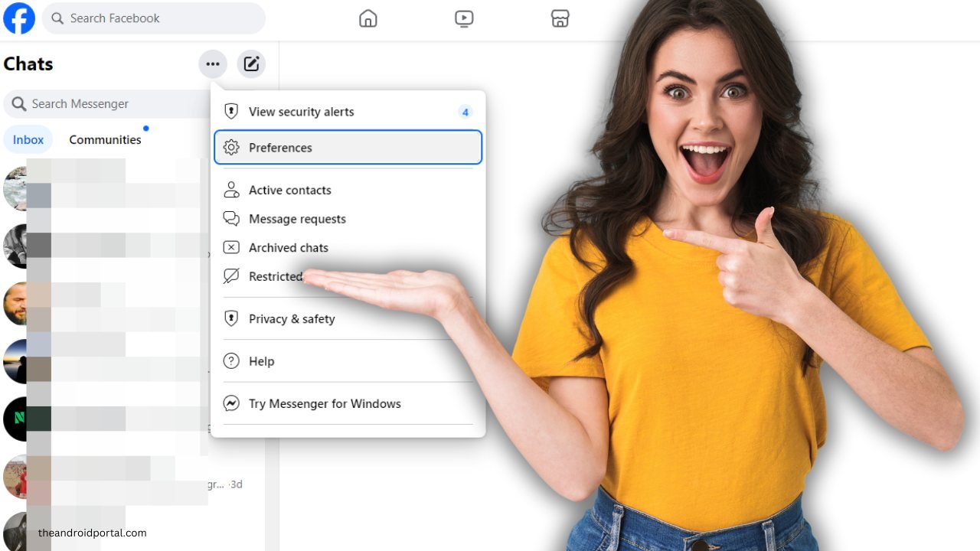Click the Active contacts person icon
Image resolution: width=980 pixels, height=551 pixels.
231,190
